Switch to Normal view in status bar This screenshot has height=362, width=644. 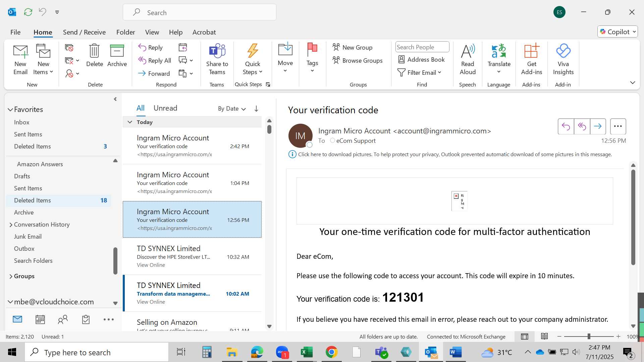525,337
